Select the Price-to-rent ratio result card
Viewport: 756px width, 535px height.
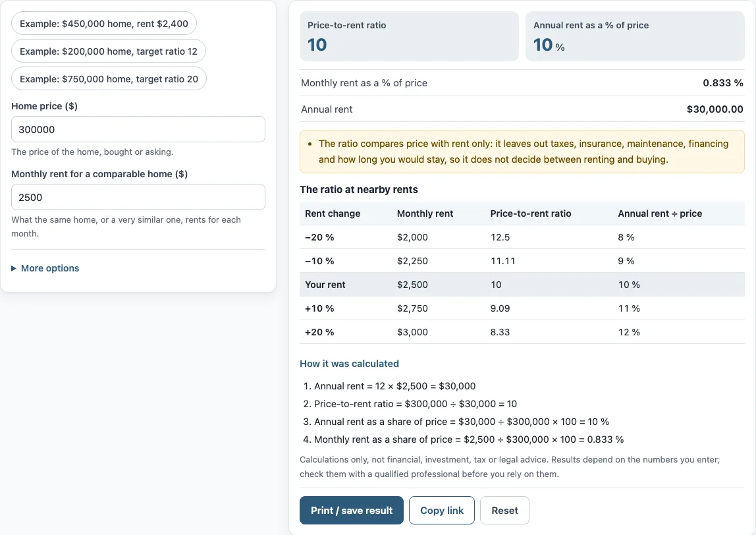[x=409, y=36]
